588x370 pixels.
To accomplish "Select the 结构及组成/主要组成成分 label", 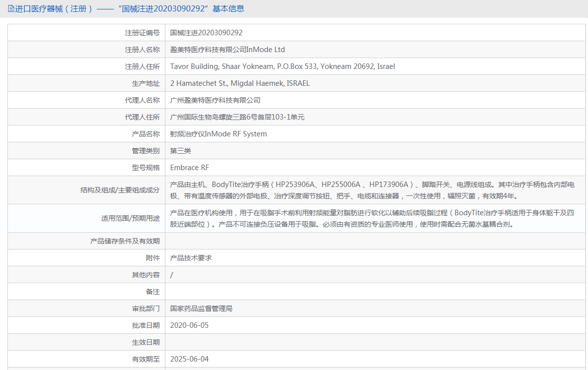I will pos(120,190).
